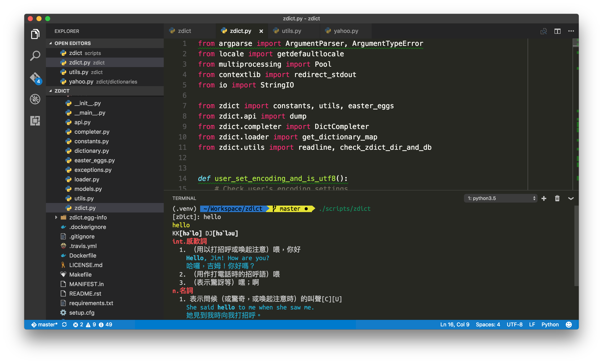Click the terminal panel vertical scrollbar
Screen dimensions: 603x364
pos(576,245)
